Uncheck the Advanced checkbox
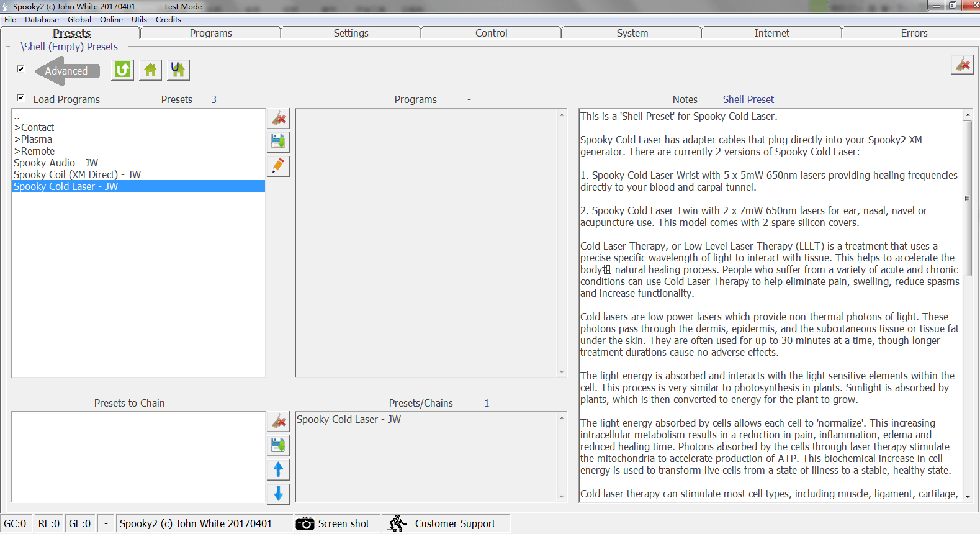The height and width of the screenshot is (534, 980). pos(20,69)
